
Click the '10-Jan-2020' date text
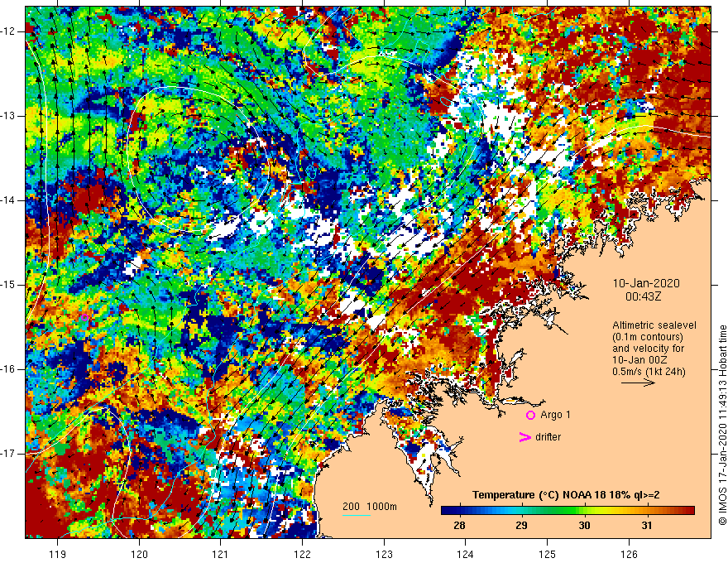(646, 283)
